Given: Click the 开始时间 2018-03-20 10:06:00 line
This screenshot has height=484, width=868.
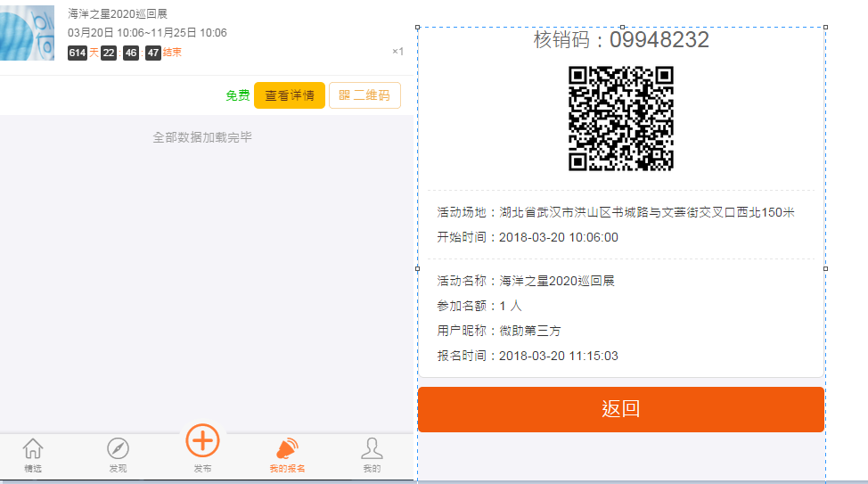Looking at the screenshot, I should 528,237.
